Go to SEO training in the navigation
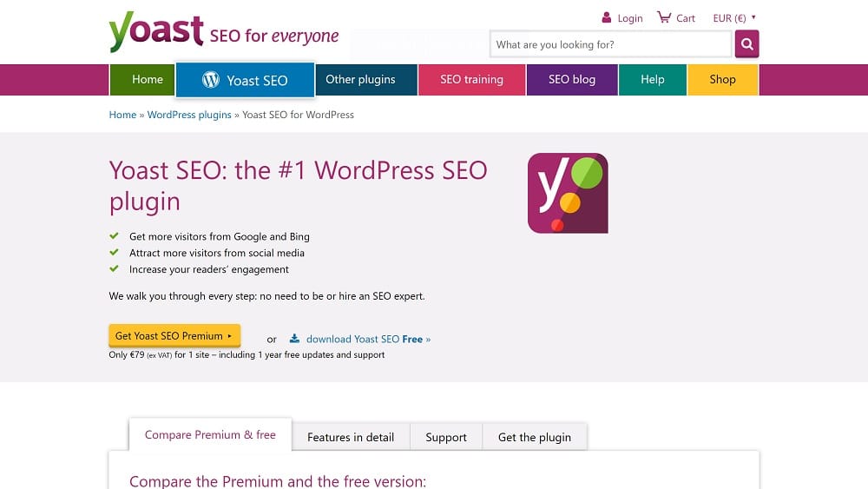Image resolution: width=868 pixels, height=489 pixels. (471, 80)
